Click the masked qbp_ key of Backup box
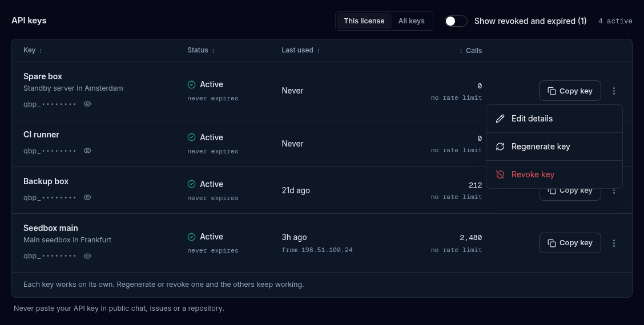 50,198
